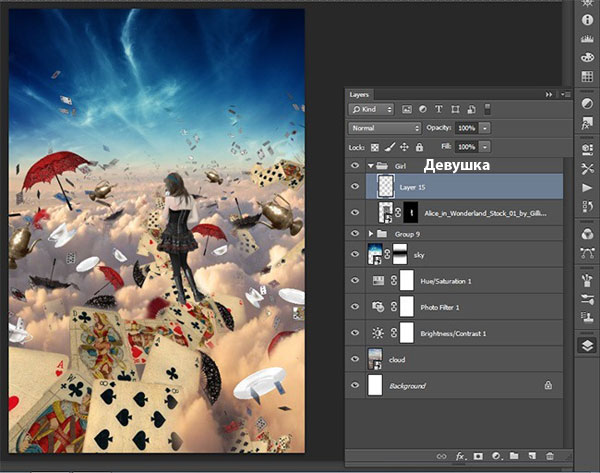Image resolution: width=600 pixels, height=473 pixels.
Task: Delete layer with the trash icon
Action: click(x=550, y=456)
